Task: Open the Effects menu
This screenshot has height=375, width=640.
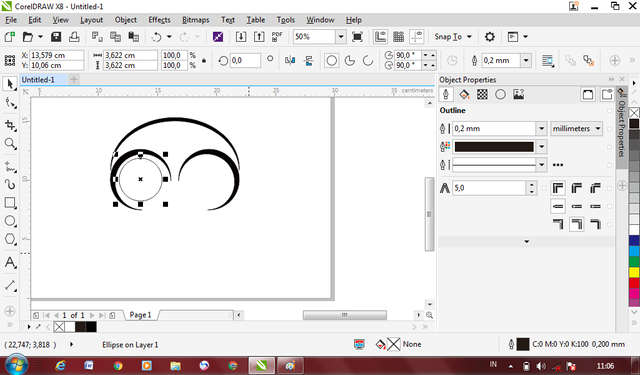Action: 159,20
